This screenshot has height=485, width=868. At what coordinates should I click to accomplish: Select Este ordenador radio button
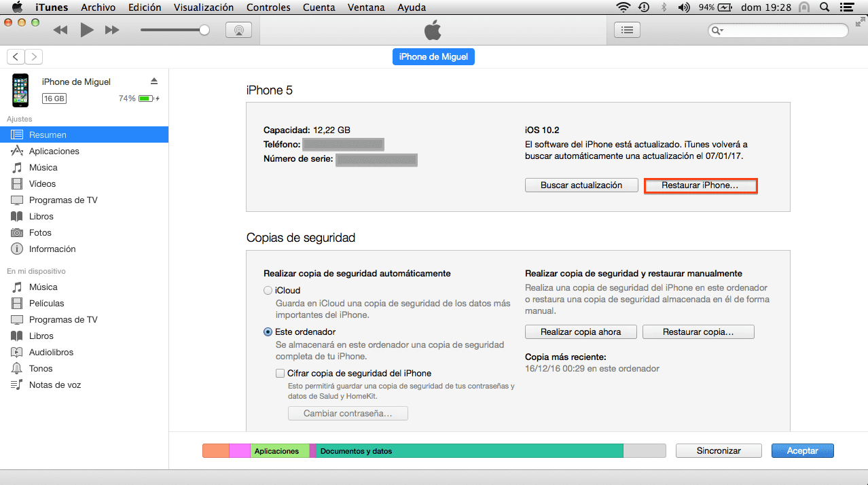[x=268, y=332]
